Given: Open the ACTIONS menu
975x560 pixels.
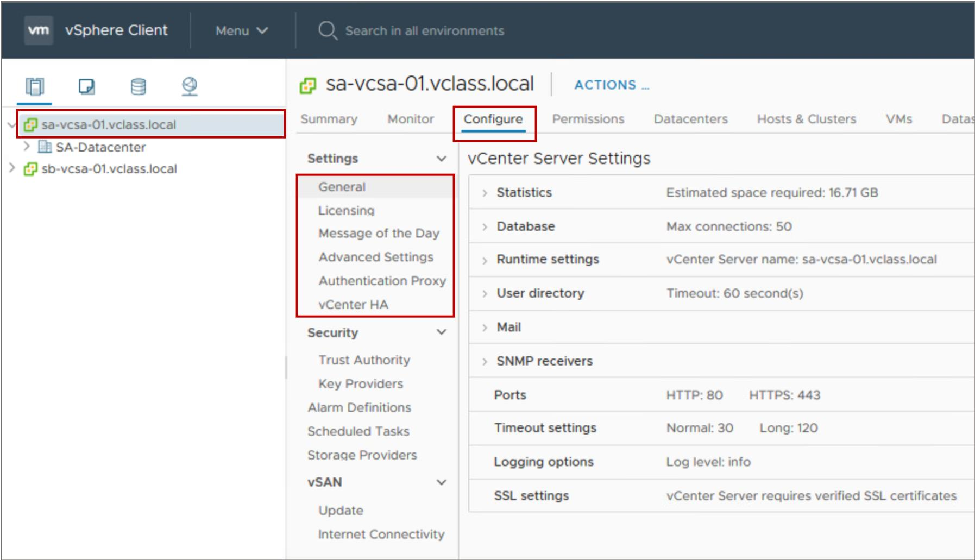Looking at the screenshot, I should [612, 85].
